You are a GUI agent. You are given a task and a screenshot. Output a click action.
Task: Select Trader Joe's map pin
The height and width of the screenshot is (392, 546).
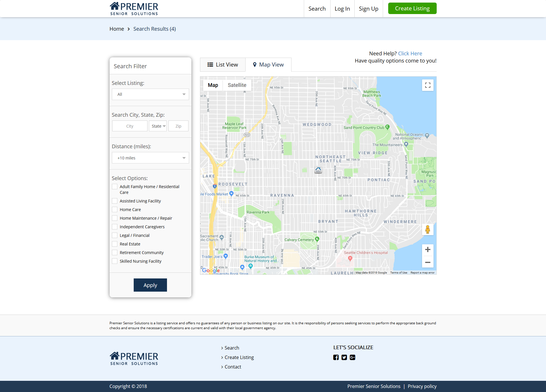tap(226, 256)
